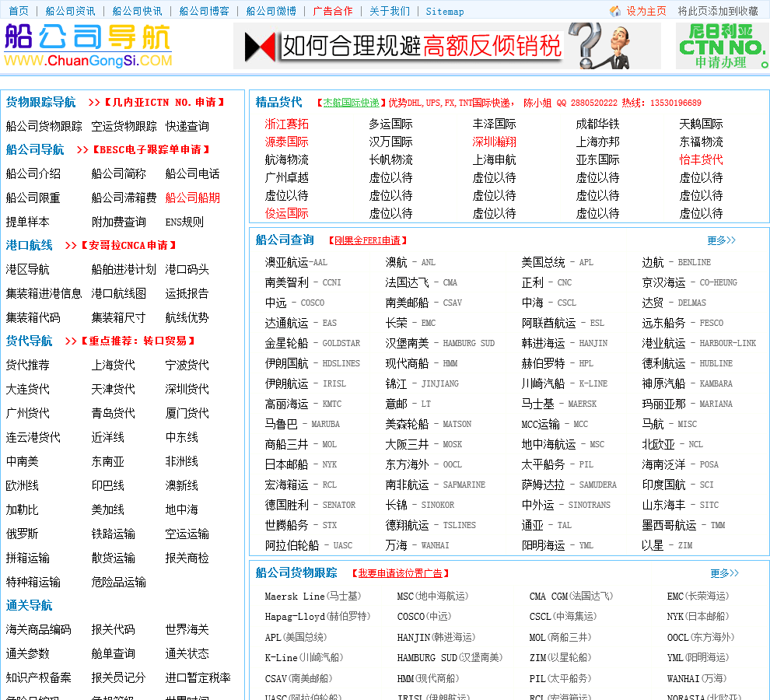Open WANHAI(万海) tracking link
Viewport: 770px width, 700px height.
tap(696, 679)
